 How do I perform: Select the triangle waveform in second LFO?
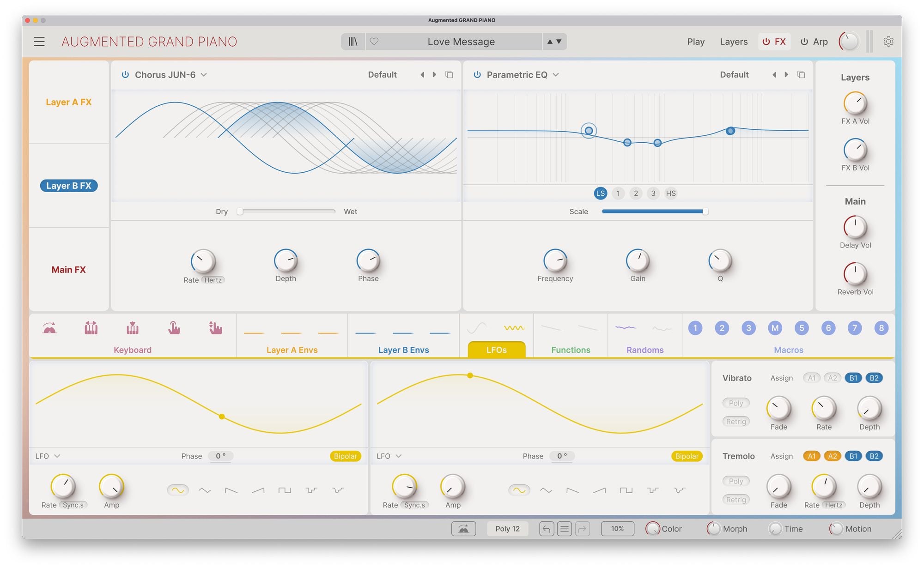(x=546, y=490)
